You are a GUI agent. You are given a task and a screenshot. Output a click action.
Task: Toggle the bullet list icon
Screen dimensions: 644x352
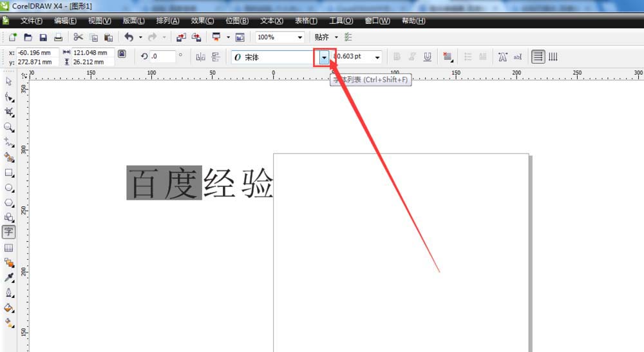pyautogui.click(x=468, y=57)
